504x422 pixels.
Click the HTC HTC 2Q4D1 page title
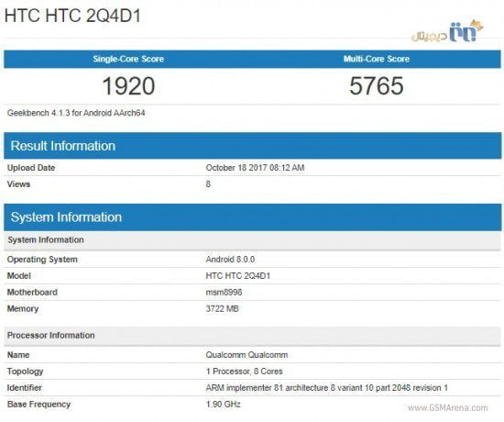click(72, 15)
